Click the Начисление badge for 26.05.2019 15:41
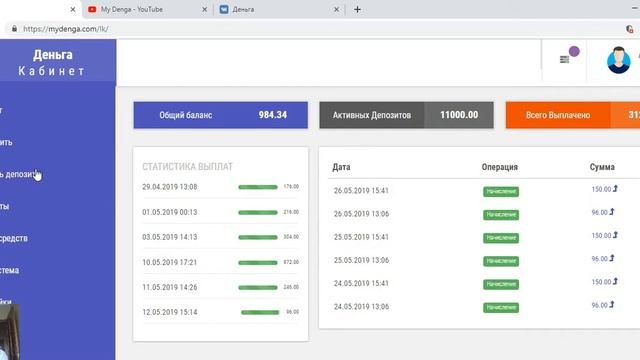Viewport: 640px width, 360px height. (501, 191)
